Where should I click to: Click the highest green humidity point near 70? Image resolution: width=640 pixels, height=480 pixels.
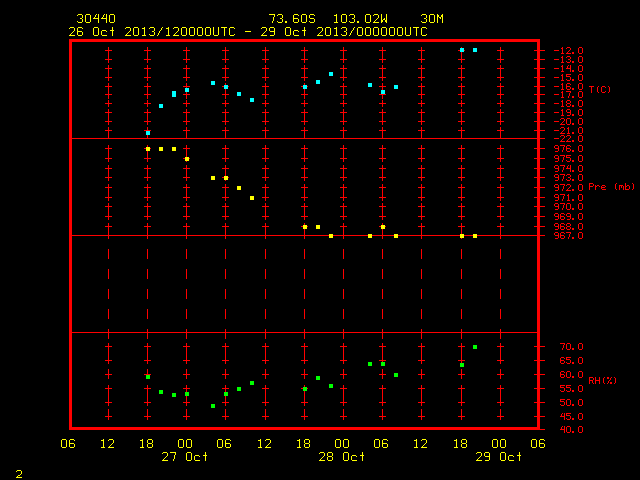coord(475,347)
